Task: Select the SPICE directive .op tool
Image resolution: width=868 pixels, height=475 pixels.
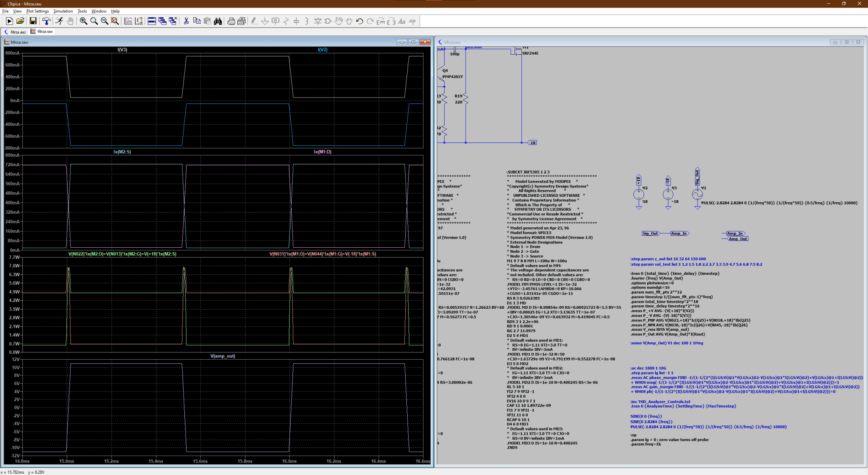Action: 412,21
